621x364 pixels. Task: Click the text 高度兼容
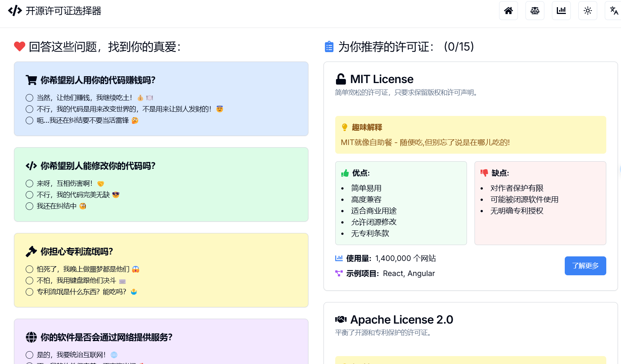366,199
